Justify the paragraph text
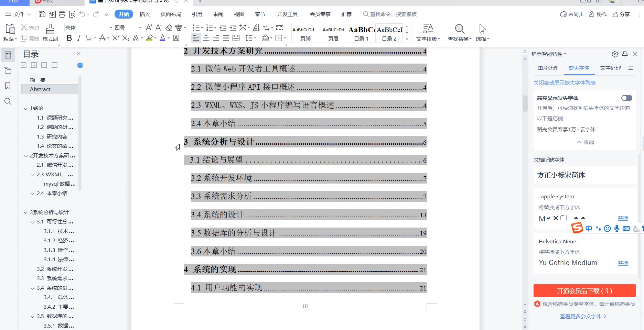 pos(226,38)
